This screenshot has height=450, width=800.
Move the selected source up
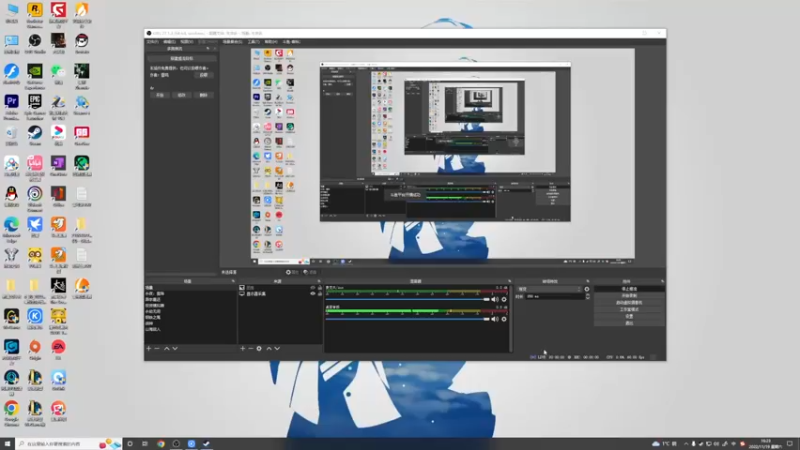point(269,348)
